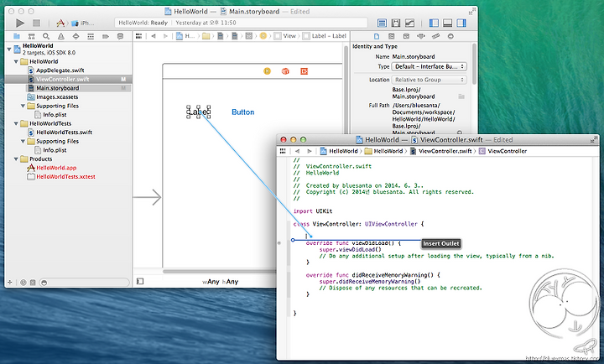Select the Exit icon in scene dock
604x364 pixels.
click(304, 71)
